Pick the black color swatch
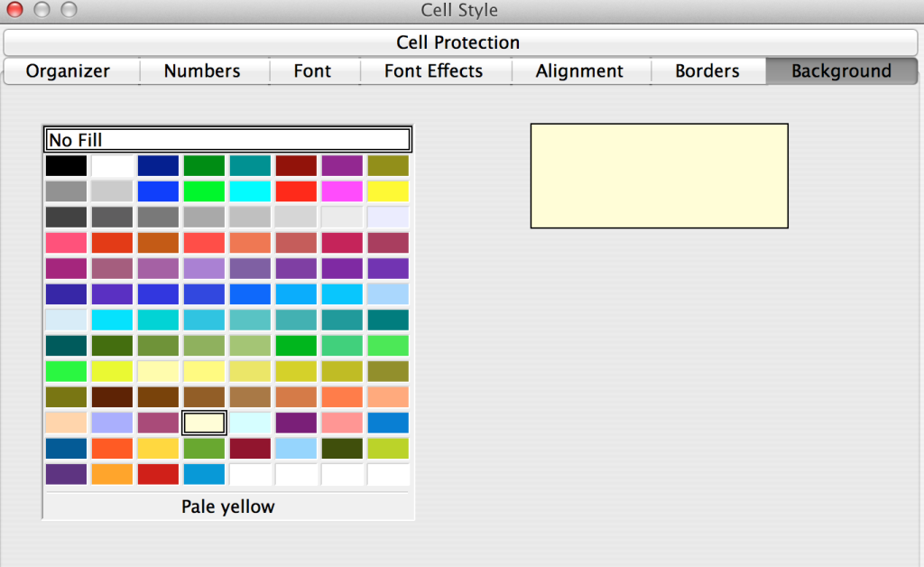Screen dimensions: 924x567 point(66,165)
